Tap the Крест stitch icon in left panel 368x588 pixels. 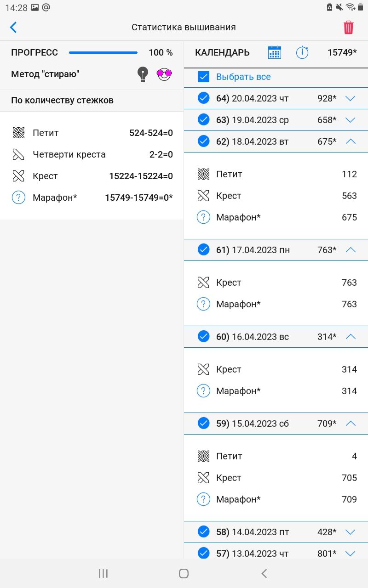(x=18, y=176)
